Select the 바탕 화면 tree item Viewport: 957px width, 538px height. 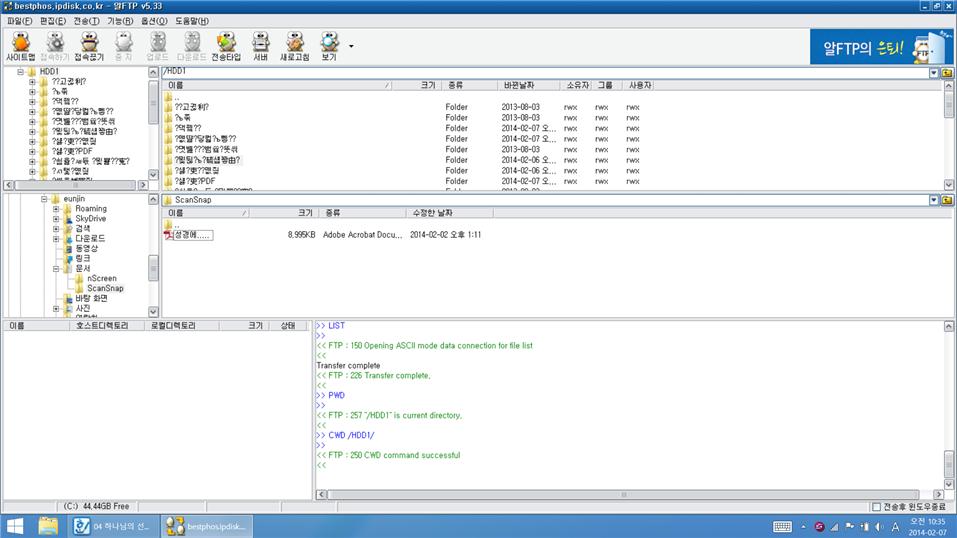(91, 299)
